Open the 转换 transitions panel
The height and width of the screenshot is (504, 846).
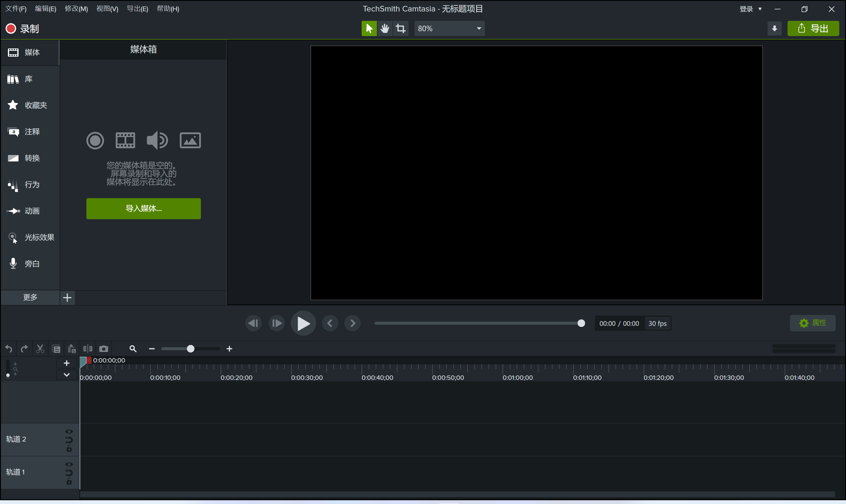tap(30, 158)
